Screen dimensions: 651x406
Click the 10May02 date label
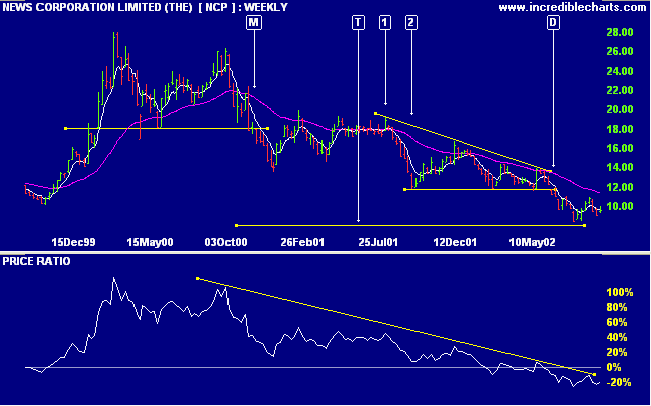tap(532, 242)
